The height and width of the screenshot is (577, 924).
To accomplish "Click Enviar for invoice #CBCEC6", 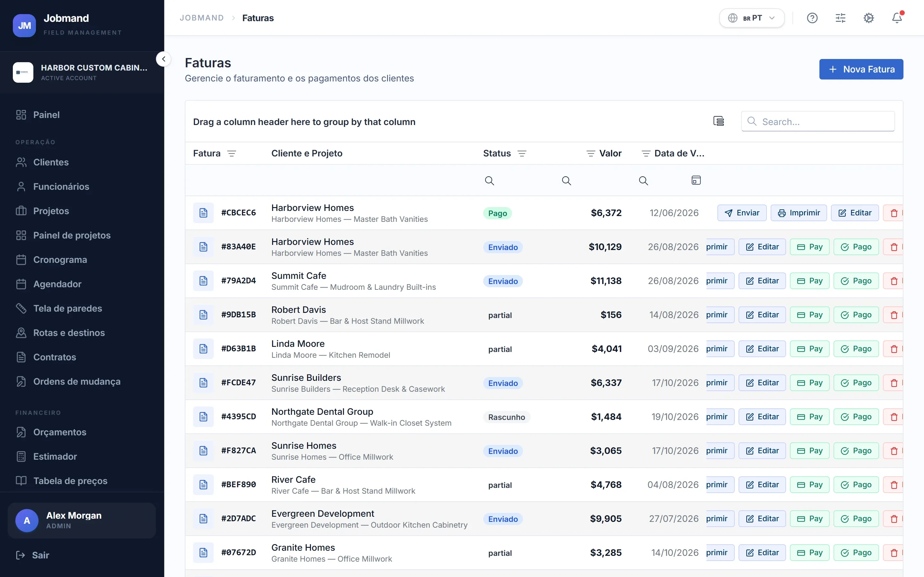I will click(742, 213).
